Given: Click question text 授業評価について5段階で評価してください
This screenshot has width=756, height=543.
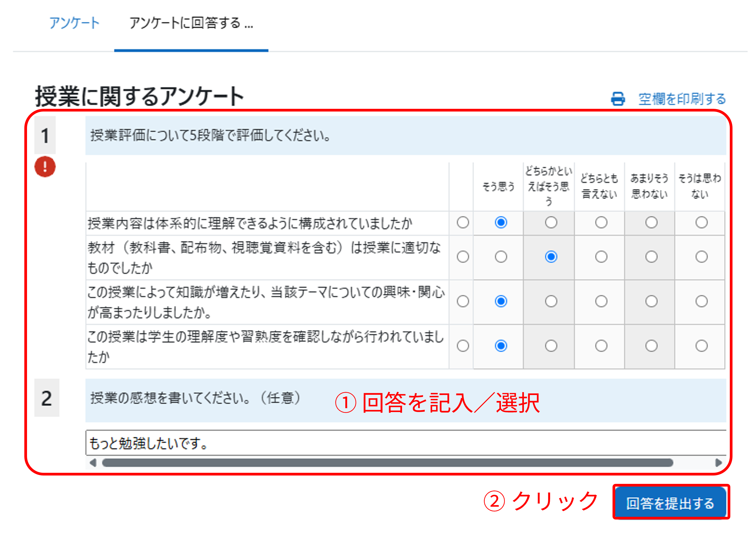Looking at the screenshot, I should (x=210, y=135).
